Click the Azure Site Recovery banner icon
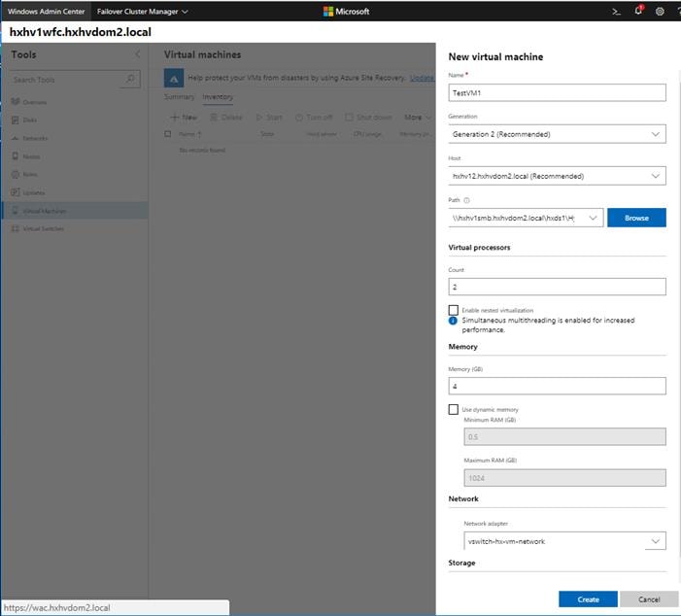681x616 pixels. (174, 79)
